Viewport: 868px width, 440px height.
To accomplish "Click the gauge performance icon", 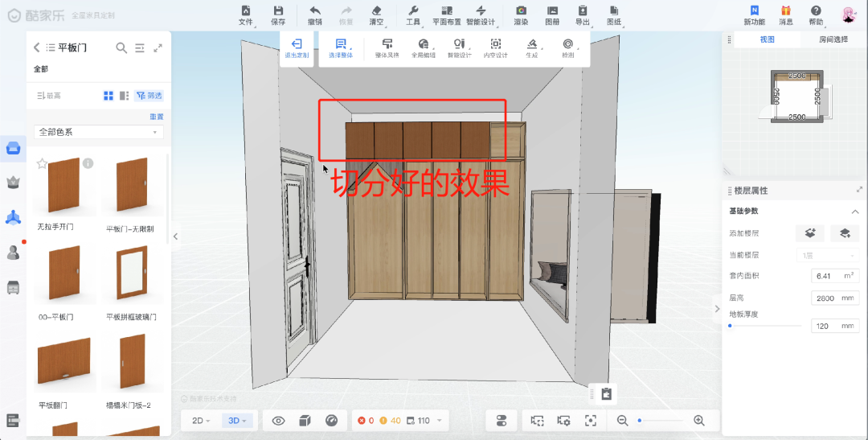I will (332, 421).
